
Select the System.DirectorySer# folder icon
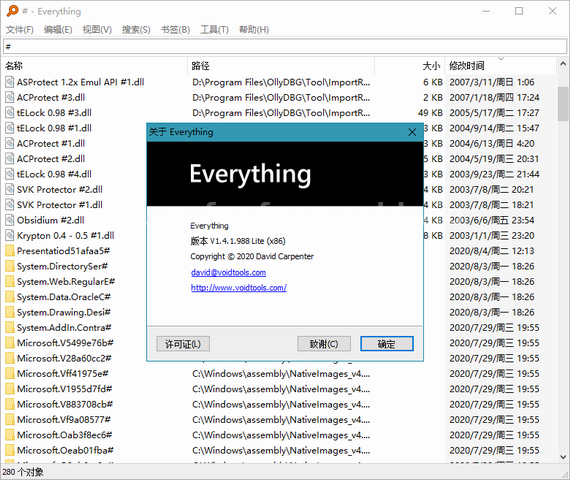(x=9, y=266)
